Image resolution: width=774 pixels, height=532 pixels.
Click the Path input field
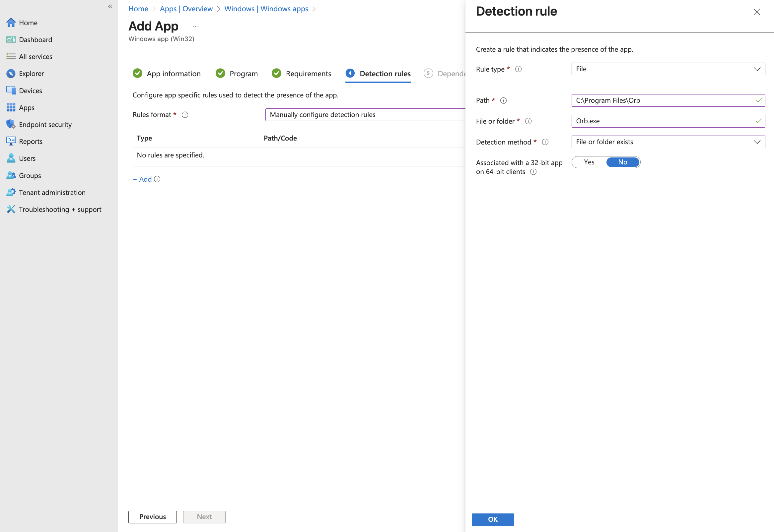pyautogui.click(x=664, y=100)
